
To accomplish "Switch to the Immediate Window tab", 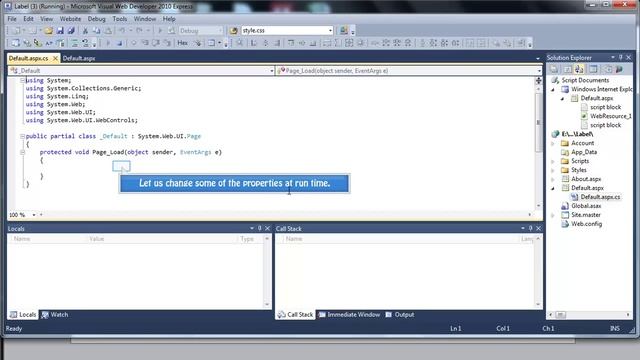I will [349, 315].
